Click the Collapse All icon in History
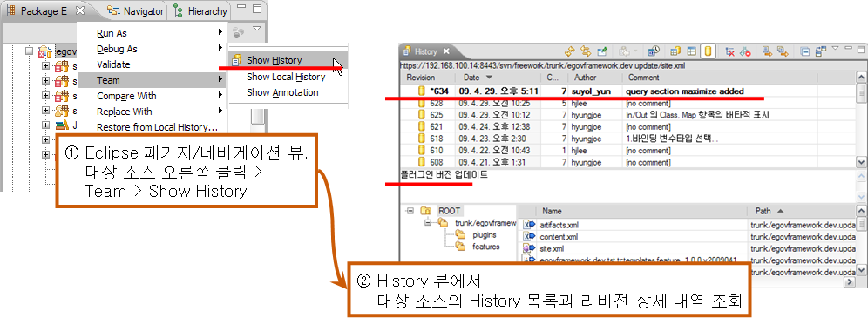 point(805,51)
